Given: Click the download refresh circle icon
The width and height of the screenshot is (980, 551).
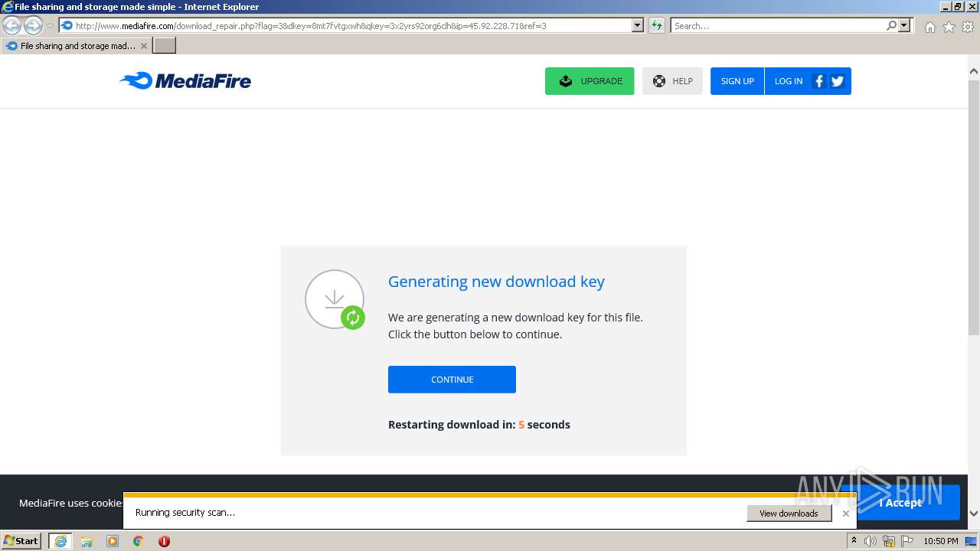Looking at the screenshot, I should click(x=335, y=300).
